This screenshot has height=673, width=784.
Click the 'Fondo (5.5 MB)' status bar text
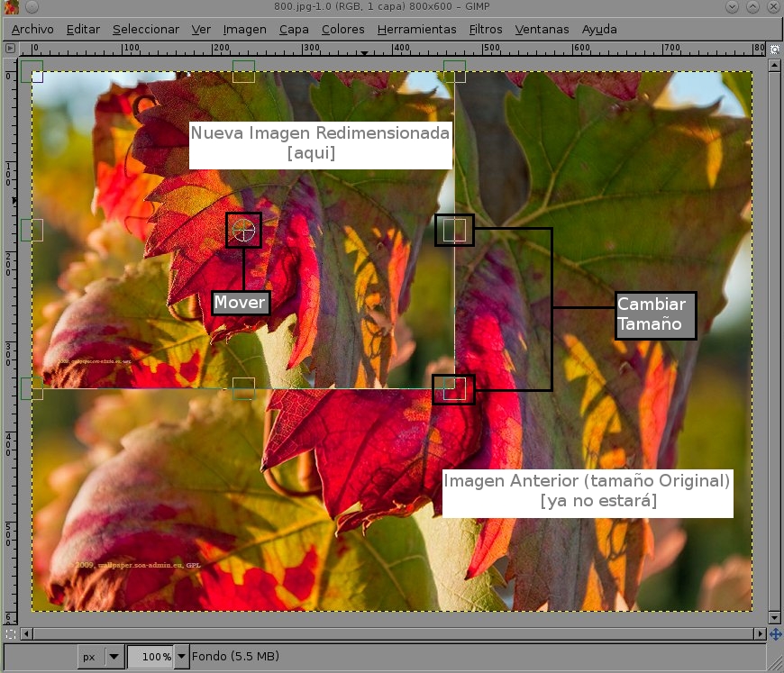tap(235, 656)
